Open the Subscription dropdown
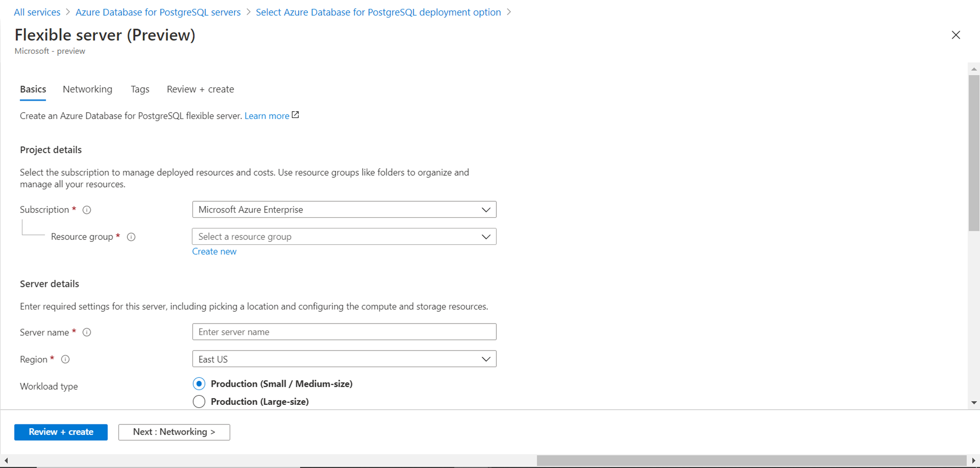The width and height of the screenshot is (980, 468). (x=344, y=210)
